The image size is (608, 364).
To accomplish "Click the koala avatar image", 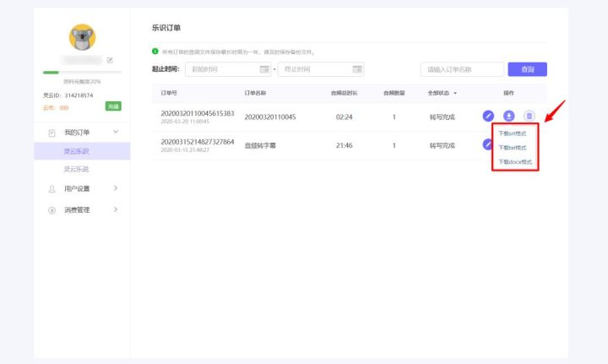I will 82,36.
